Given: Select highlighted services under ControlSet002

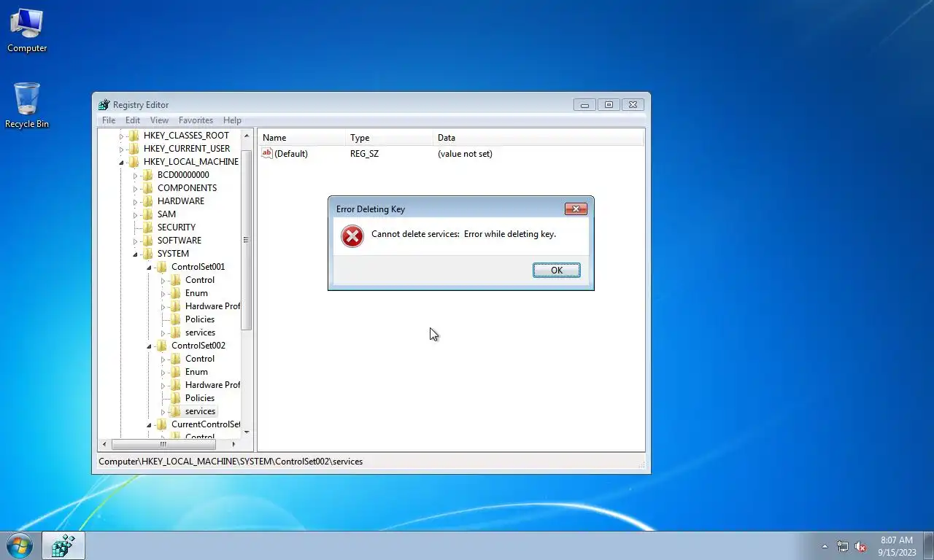Looking at the screenshot, I should (200, 411).
